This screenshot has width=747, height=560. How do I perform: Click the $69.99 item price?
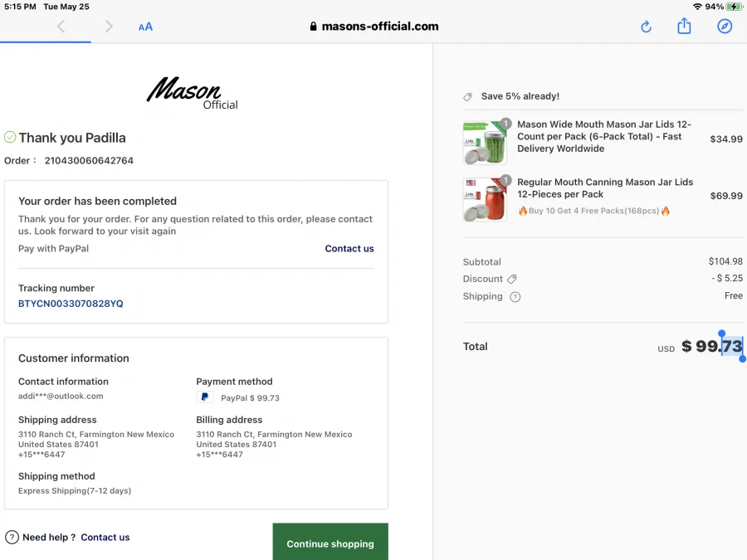tap(726, 196)
